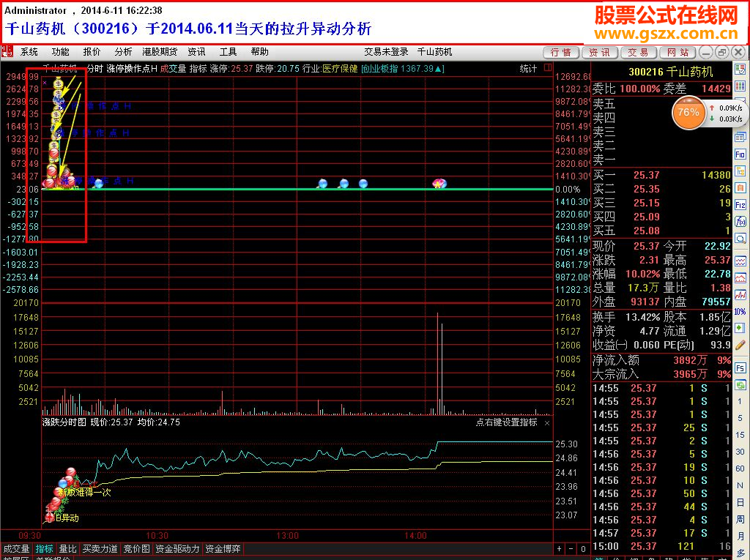This screenshot has width=750, height=560.
Task: Switch to the 资金驱动力 tab
Action: click(x=177, y=548)
